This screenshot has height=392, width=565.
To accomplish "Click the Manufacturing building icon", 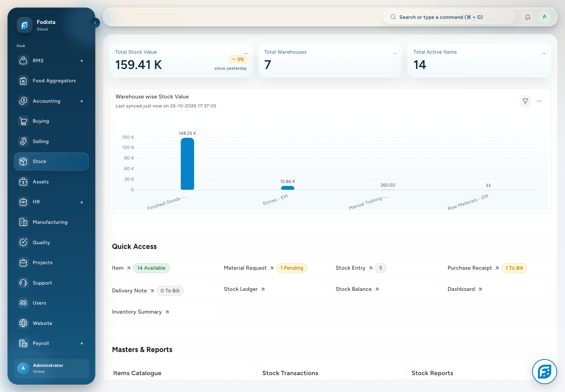I will (24, 222).
